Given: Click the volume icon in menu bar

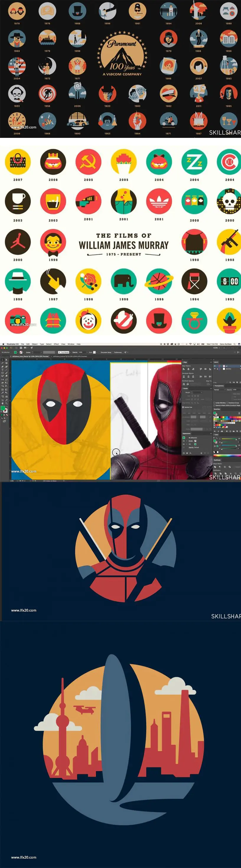Looking at the screenshot, I should pyautogui.click(x=198, y=344).
